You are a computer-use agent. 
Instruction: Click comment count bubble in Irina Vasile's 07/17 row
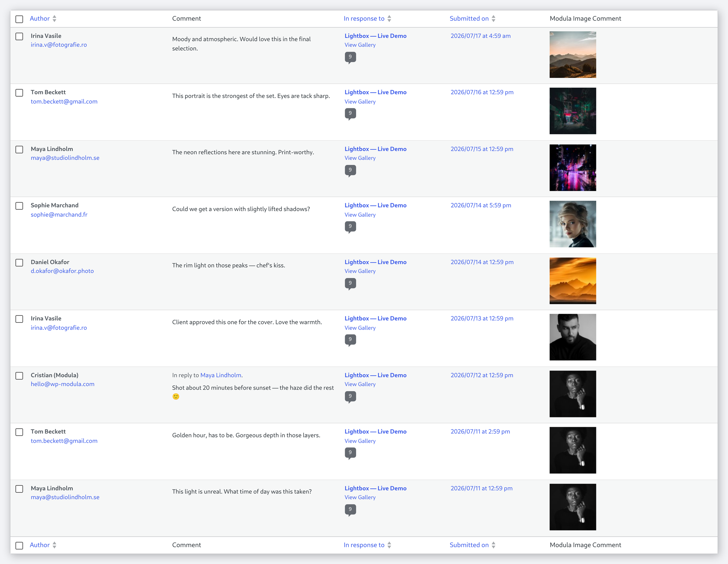coord(350,57)
